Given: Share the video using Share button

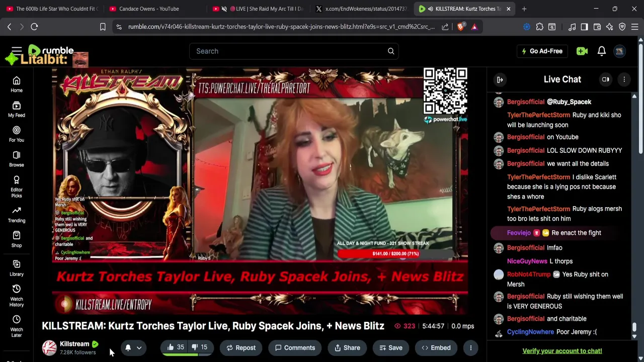Looking at the screenshot, I should point(347,347).
